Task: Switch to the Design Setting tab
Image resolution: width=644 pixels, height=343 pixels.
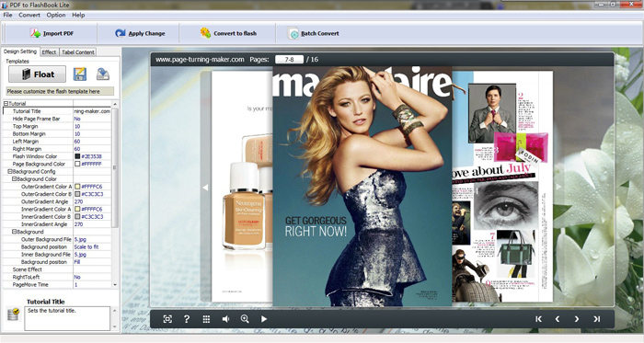Action: [20, 51]
